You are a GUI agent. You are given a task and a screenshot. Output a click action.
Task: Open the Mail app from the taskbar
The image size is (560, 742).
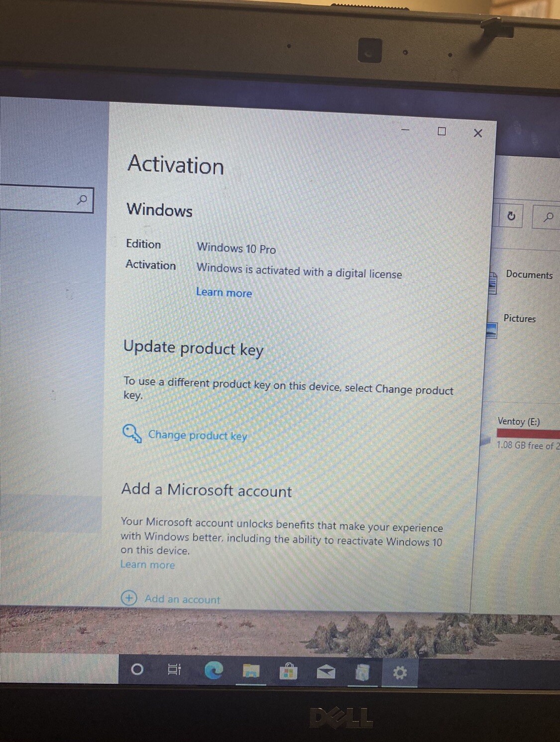coord(326,672)
